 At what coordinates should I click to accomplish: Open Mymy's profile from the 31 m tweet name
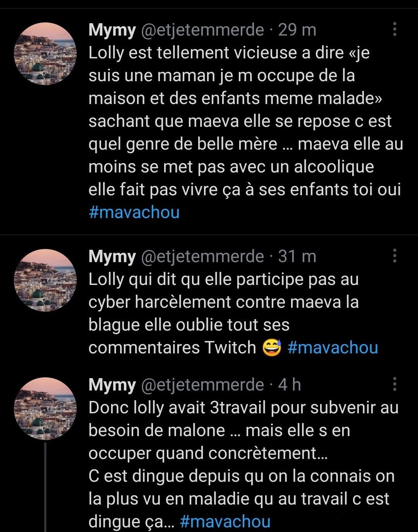point(112,256)
